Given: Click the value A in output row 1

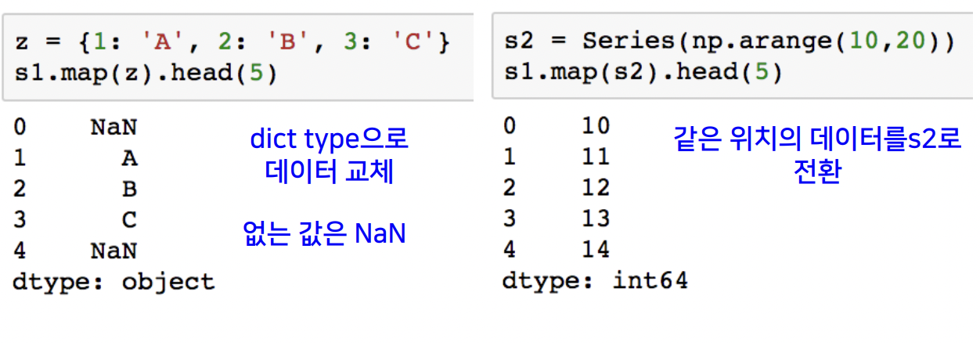Looking at the screenshot, I should (129, 158).
